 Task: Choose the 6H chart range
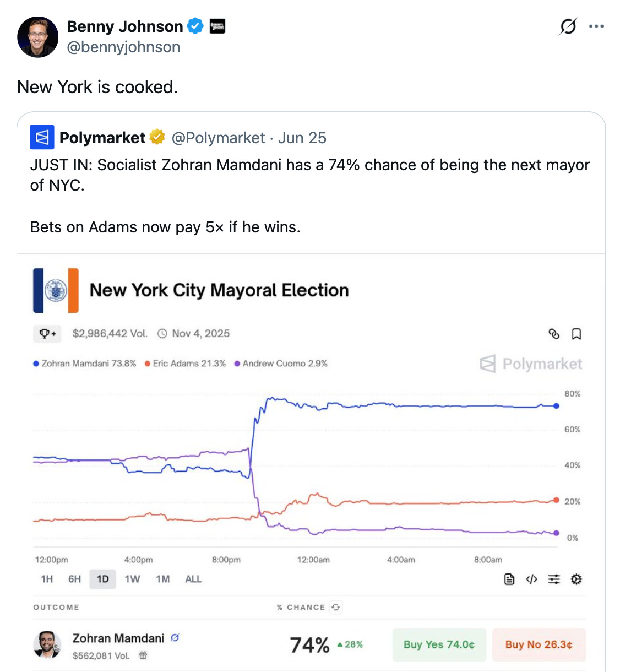click(74, 579)
